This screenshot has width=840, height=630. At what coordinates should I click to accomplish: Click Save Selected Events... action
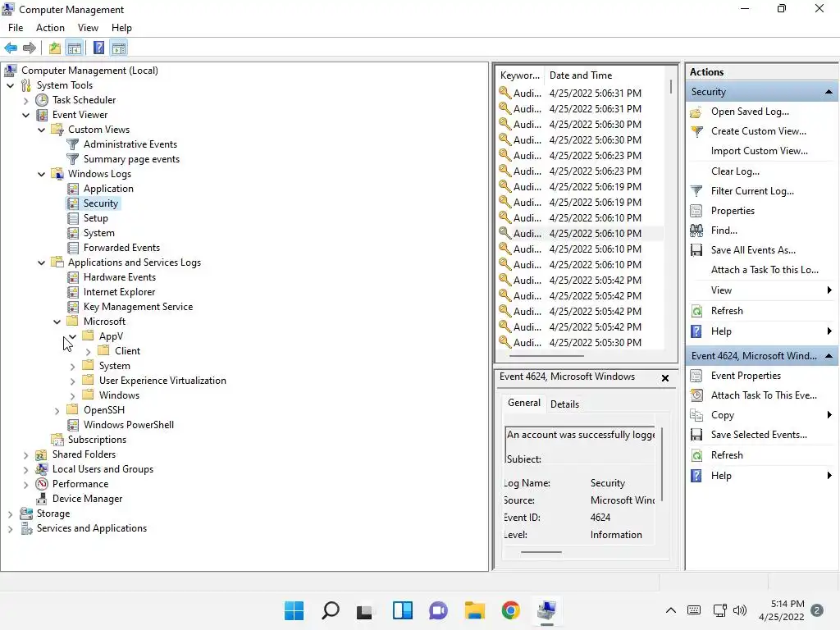click(759, 435)
